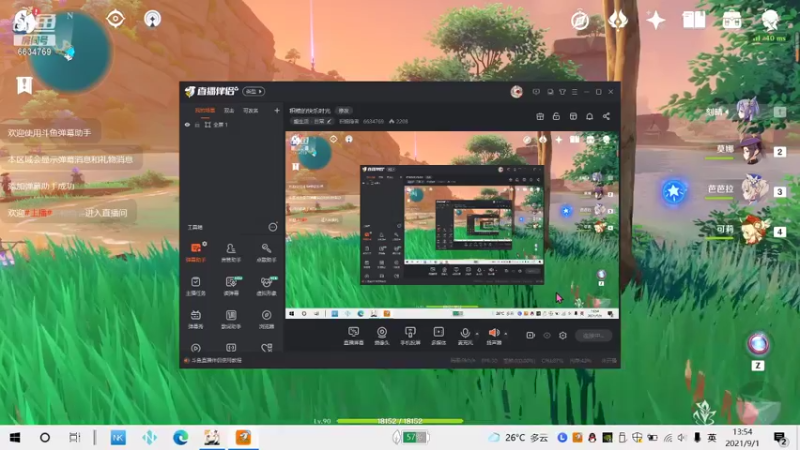The height and width of the screenshot is (450, 800).
Task: Expand the speaker options arrow
Action: click(506, 334)
